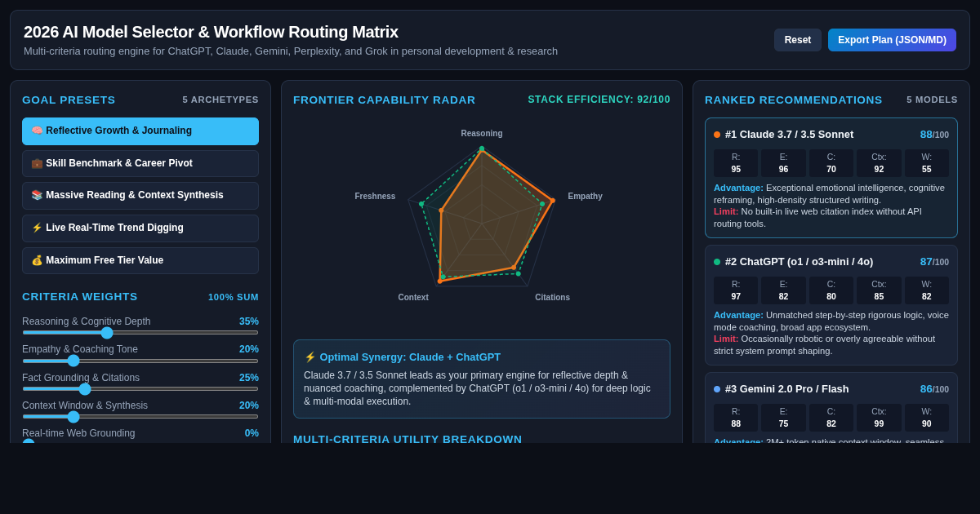Viewport: 980px width, 514px height.
Task: Click Gemini W: 90 stat cell
Action: coord(927,418)
